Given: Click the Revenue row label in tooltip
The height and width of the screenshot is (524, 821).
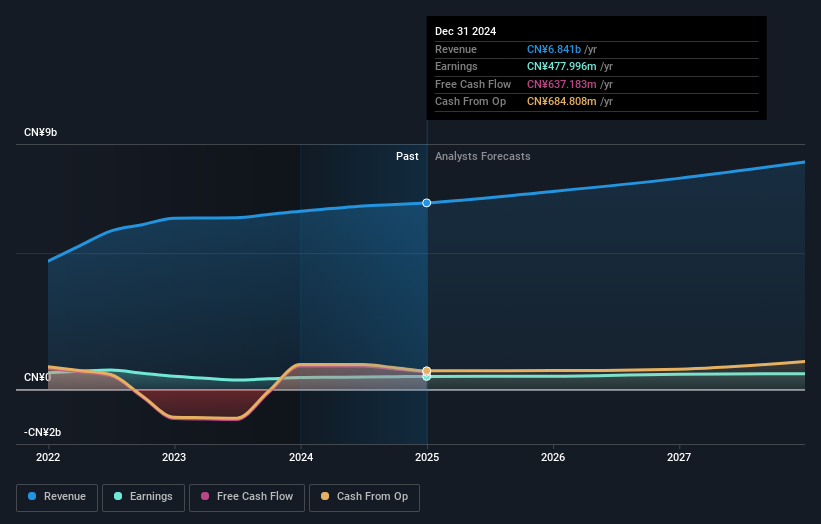Looking at the screenshot, I should (456, 49).
